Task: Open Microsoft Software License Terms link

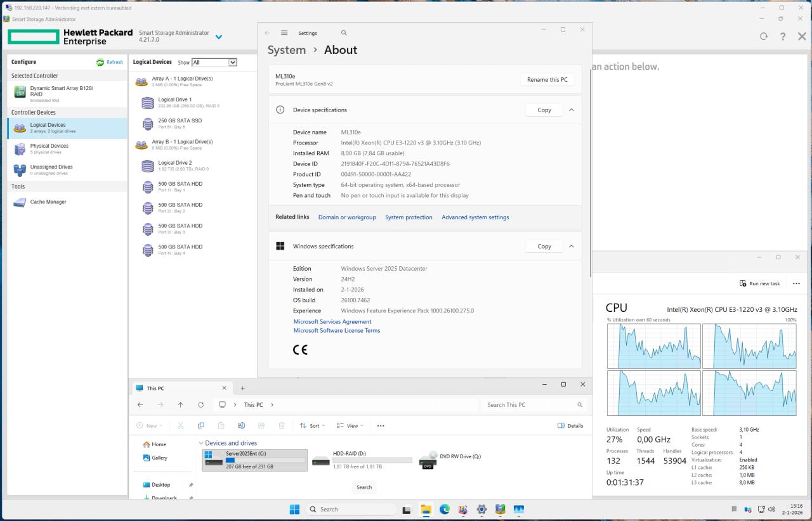Action: 336,330
